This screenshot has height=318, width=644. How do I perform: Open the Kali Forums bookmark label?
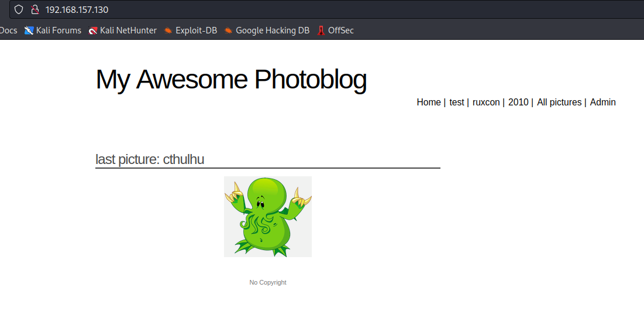tap(58, 30)
